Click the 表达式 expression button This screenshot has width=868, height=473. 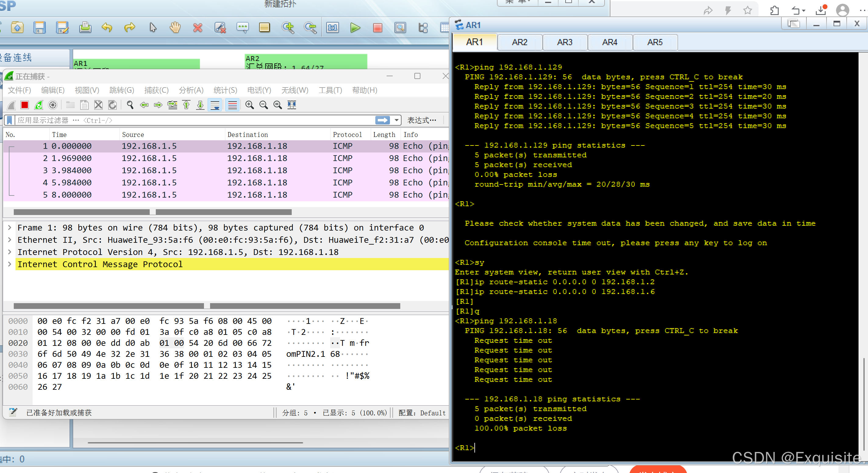click(421, 120)
